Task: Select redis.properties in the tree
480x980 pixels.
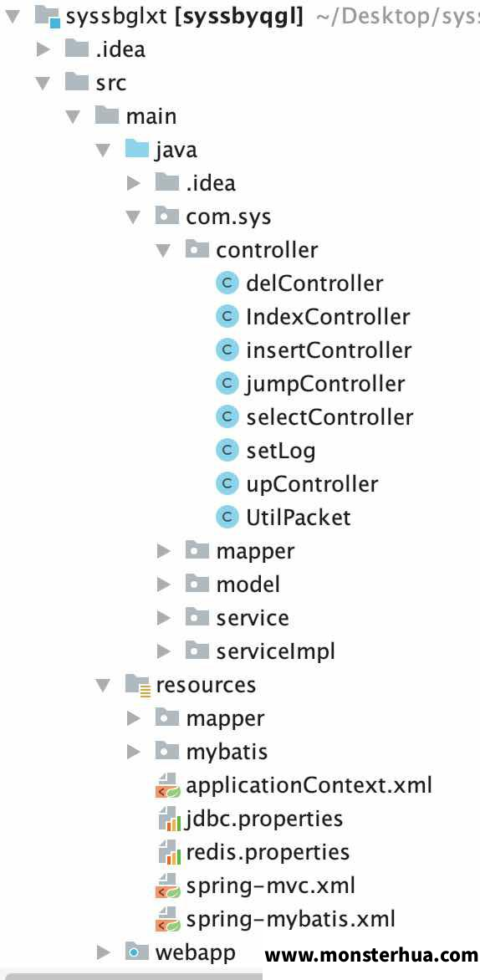Action: 268,852
